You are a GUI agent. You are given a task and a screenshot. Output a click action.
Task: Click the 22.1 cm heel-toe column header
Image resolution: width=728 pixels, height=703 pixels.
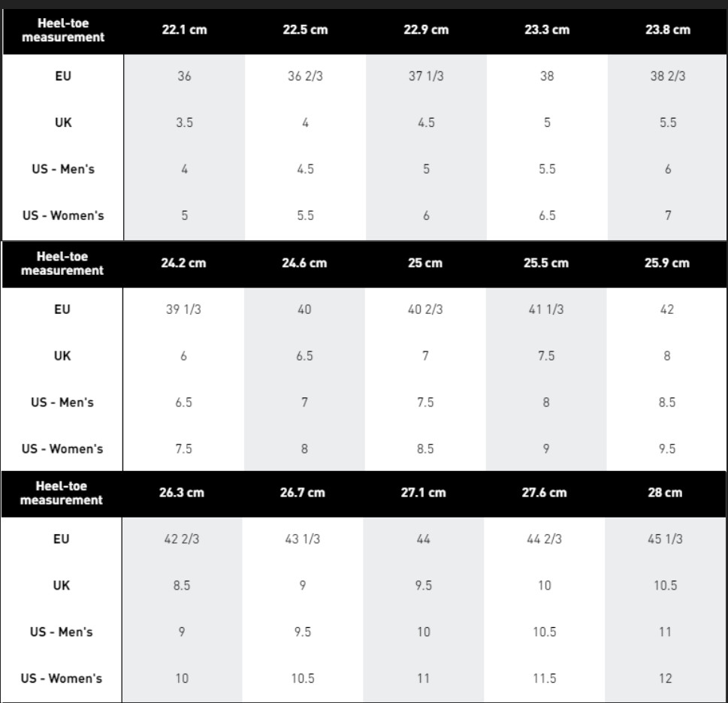[184, 30]
